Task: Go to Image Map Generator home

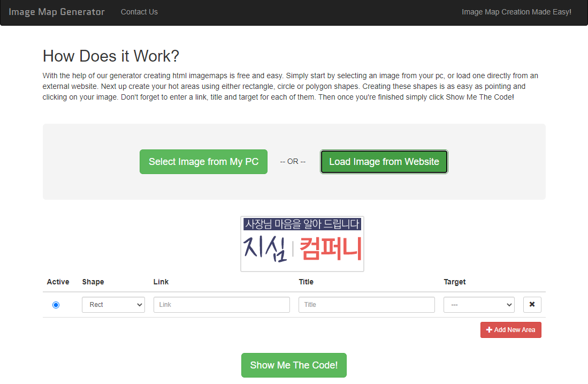Action: coord(57,12)
